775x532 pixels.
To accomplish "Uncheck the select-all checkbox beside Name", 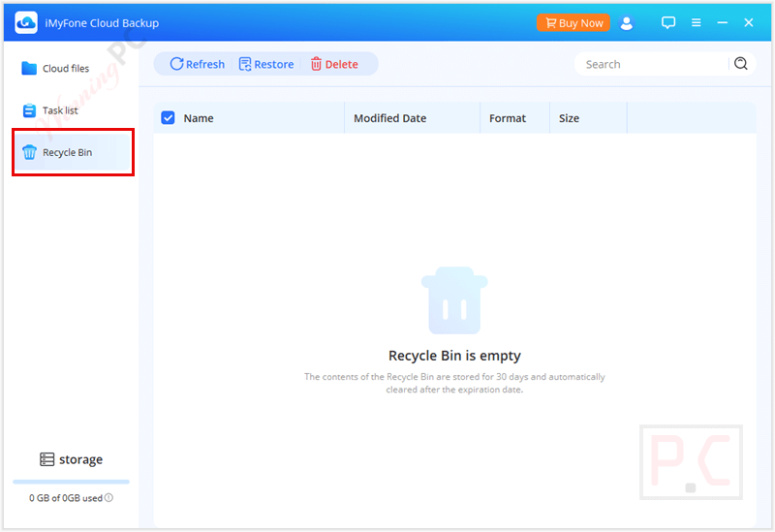I will [x=168, y=117].
